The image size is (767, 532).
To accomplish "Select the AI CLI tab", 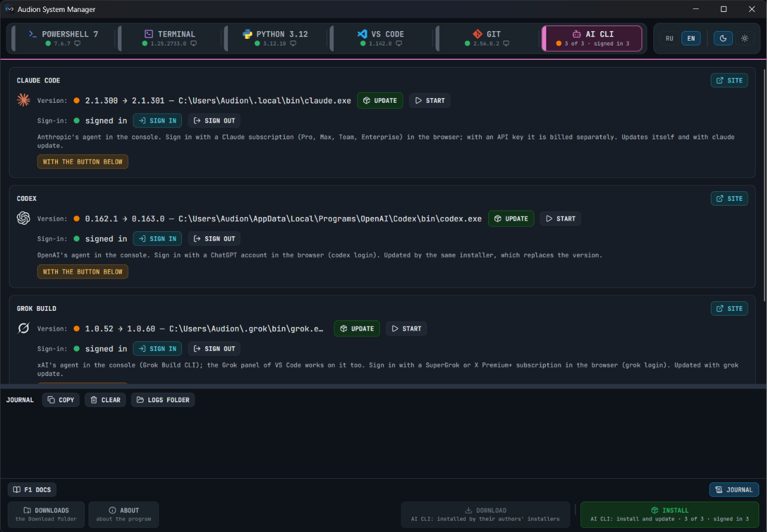I will pos(592,38).
